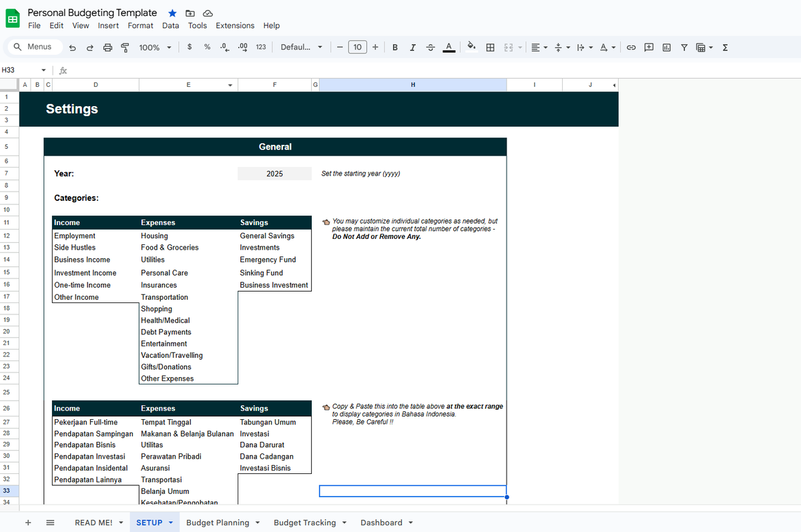This screenshot has width=801, height=532.
Task: Open vertical align dropdown
Action: click(x=562, y=47)
